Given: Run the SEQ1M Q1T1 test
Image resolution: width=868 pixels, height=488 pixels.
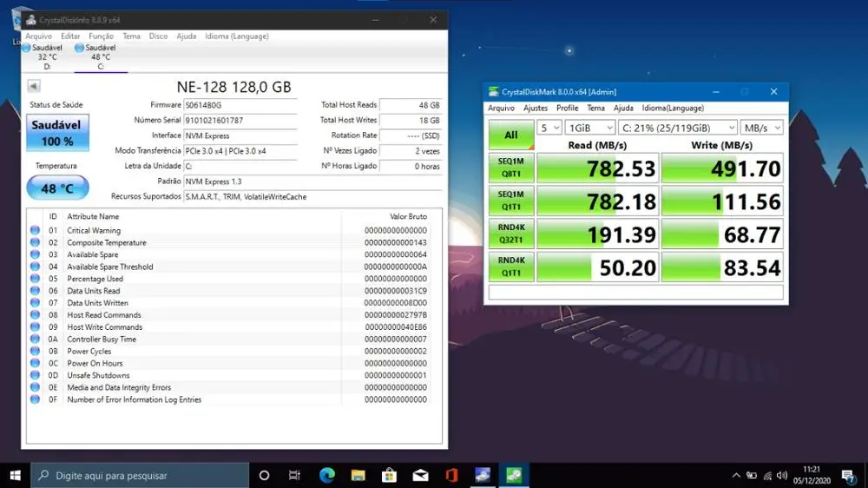Looking at the screenshot, I should coord(511,201).
